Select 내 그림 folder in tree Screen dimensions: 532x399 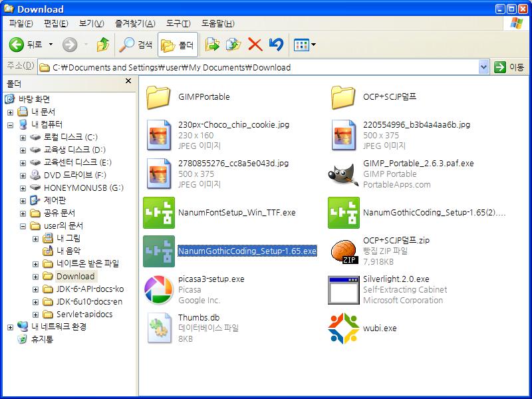(x=68, y=238)
